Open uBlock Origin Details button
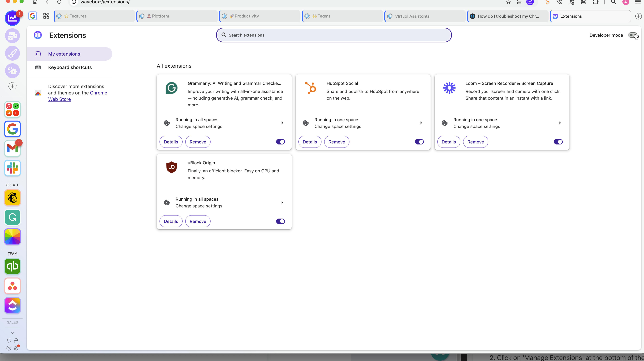Viewport: 644px width, 361px height. 171,221
